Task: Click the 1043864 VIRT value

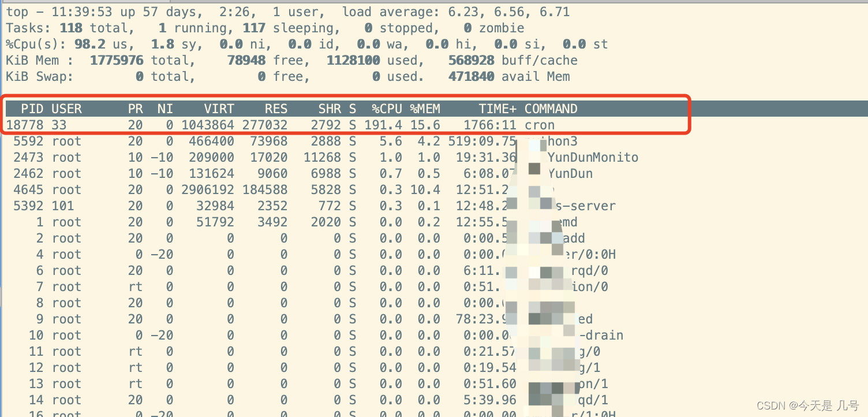Action: 208,125
